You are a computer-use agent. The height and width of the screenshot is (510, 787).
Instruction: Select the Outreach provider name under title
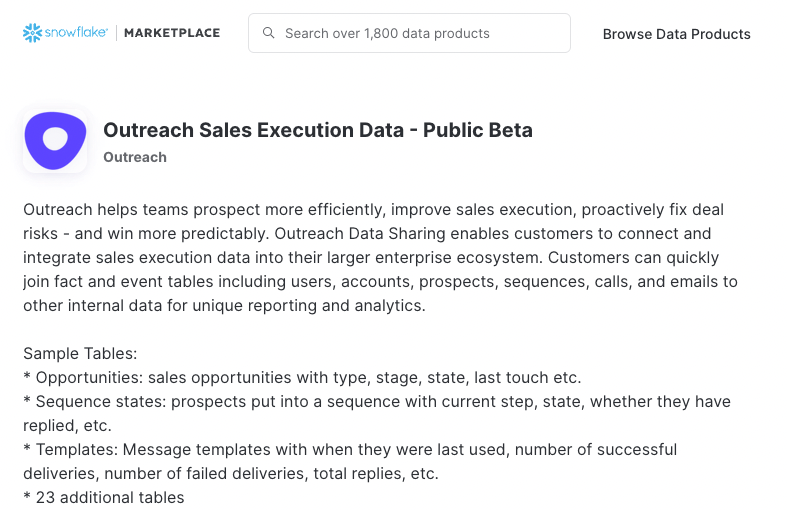(x=135, y=157)
